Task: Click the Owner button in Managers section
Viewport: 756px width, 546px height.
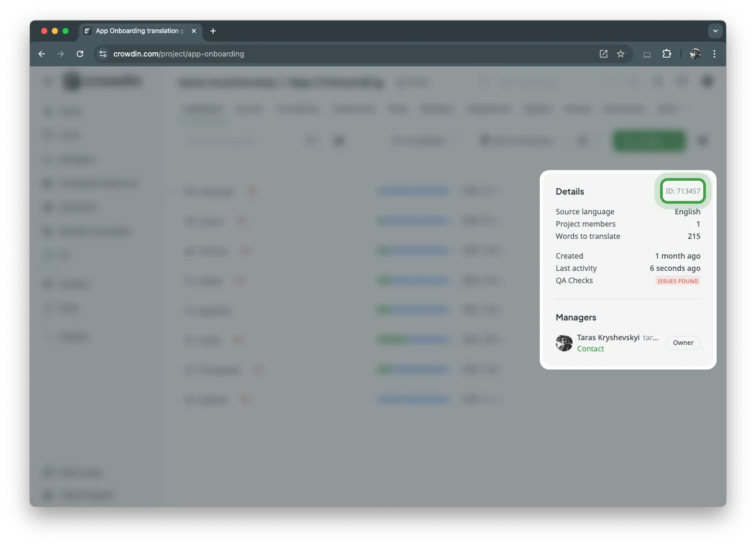Action: click(683, 343)
